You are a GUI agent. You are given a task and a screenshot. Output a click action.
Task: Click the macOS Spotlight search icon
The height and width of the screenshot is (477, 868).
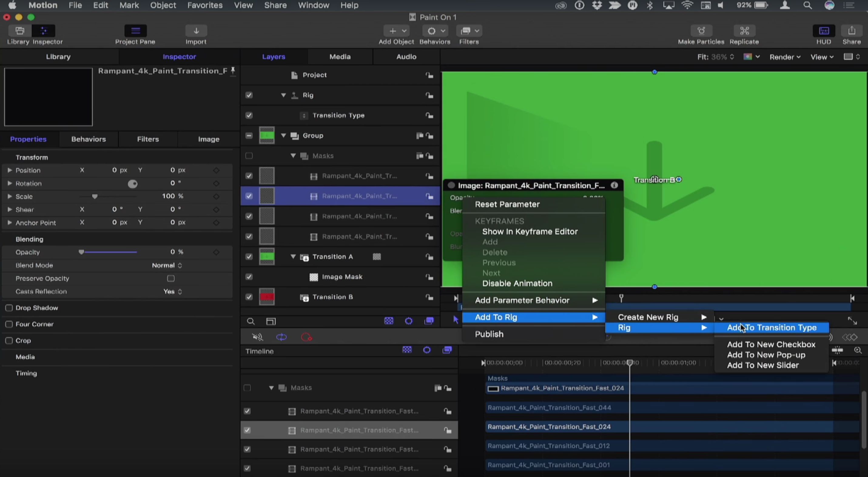pos(807,5)
